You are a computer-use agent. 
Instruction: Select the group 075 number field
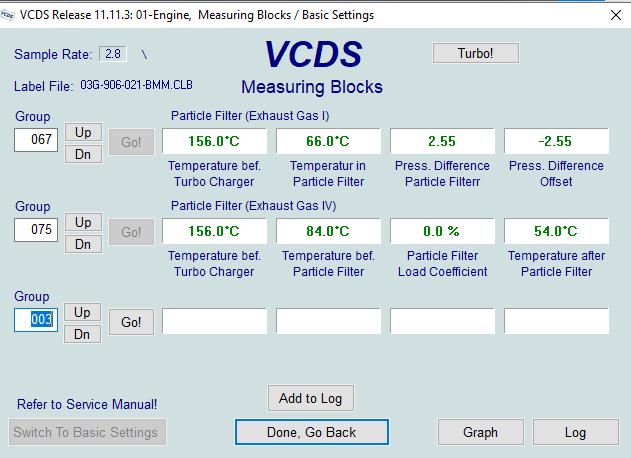coord(36,231)
